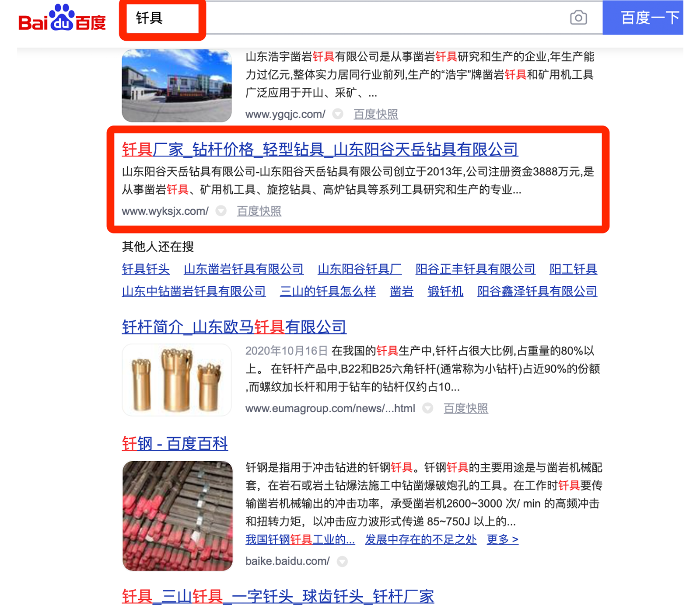
Task: Select related search 锻钎机
Action: (x=445, y=291)
